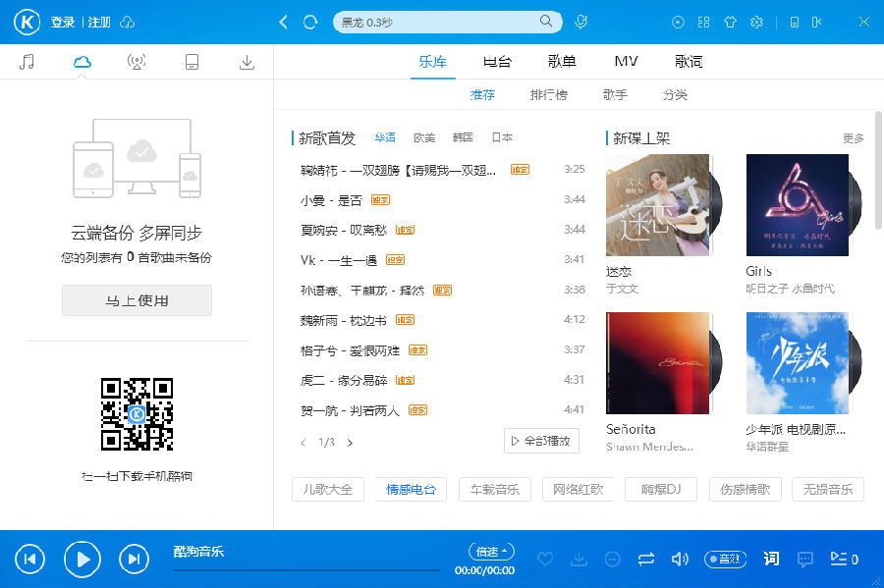The height and width of the screenshot is (588, 884).
Task: Go to next page of new songs
Action: [350, 443]
